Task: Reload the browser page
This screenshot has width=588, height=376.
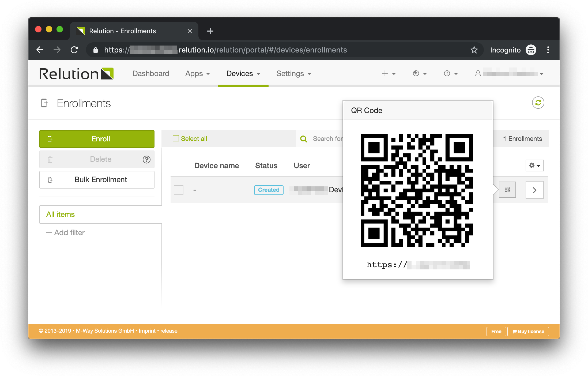Action: [x=74, y=50]
